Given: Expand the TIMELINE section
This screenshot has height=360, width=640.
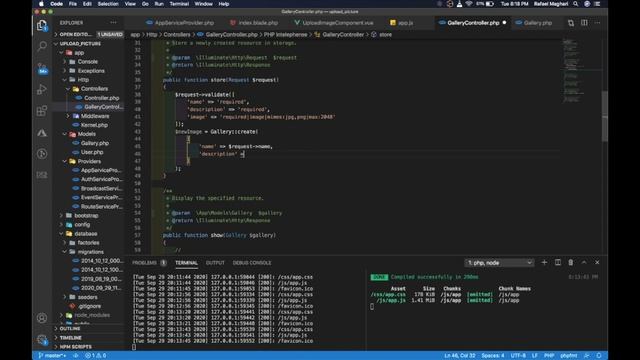Looking at the screenshot, I should (x=71, y=338).
